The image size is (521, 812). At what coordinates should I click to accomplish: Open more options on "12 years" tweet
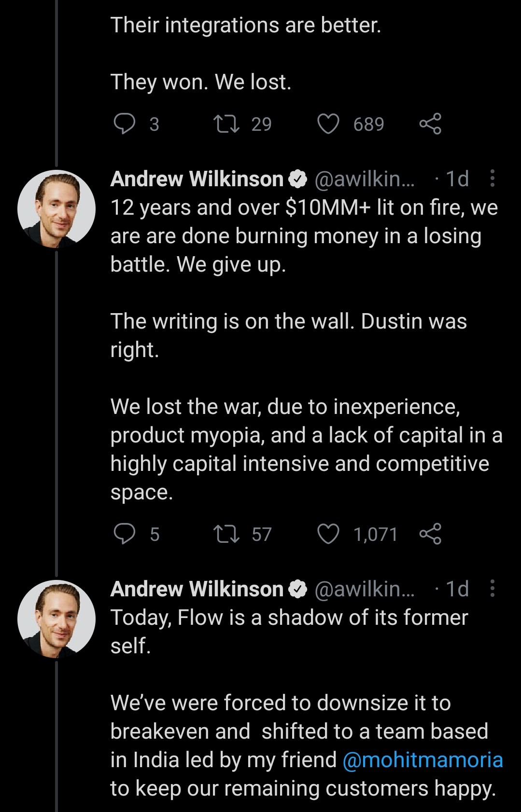pyautogui.click(x=492, y=179)
